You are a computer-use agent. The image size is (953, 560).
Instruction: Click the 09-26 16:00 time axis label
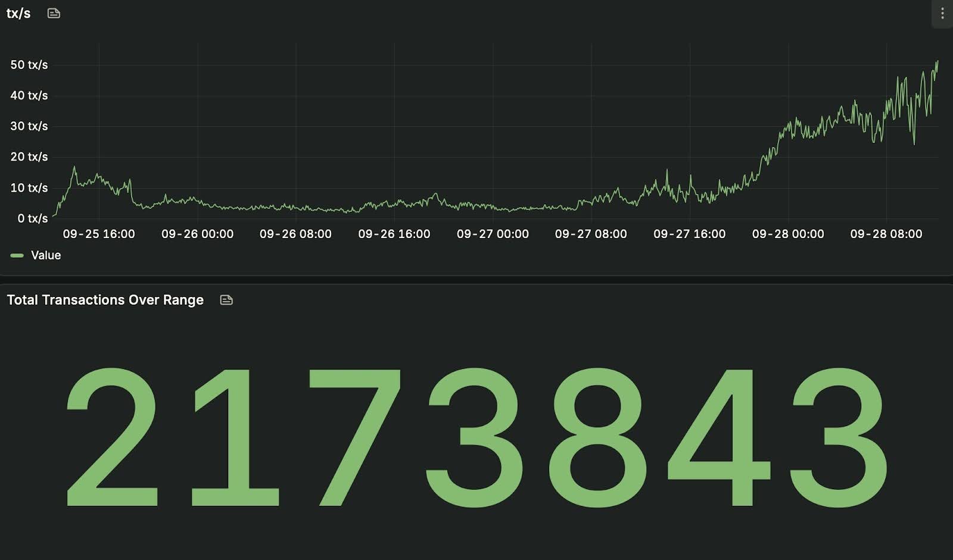394,234
